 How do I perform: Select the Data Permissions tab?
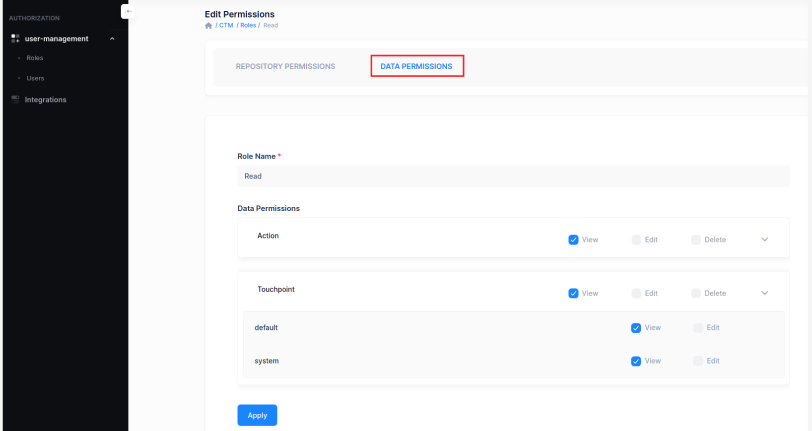[x=416, y=66]
